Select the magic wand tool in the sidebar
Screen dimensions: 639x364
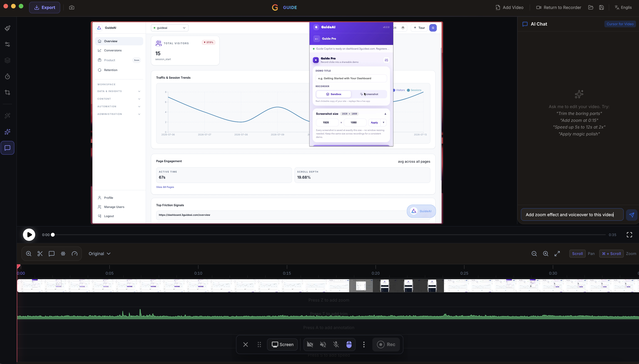point(7,116)
